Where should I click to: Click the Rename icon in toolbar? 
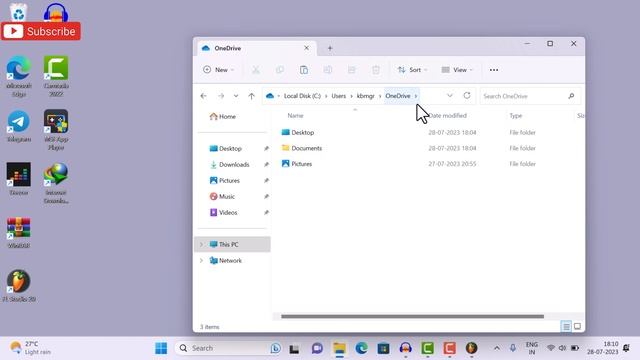327,70
